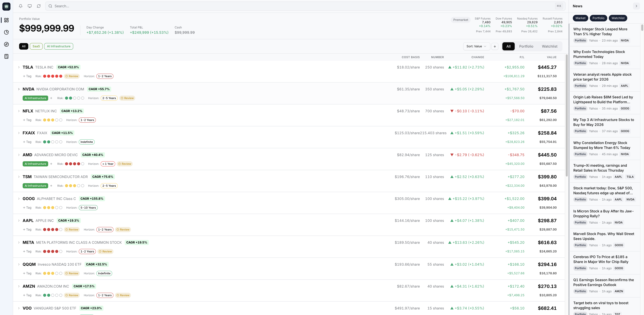Click the refresh icon in top bar
This screenshot has width=644, height=315.
point(39,6)
